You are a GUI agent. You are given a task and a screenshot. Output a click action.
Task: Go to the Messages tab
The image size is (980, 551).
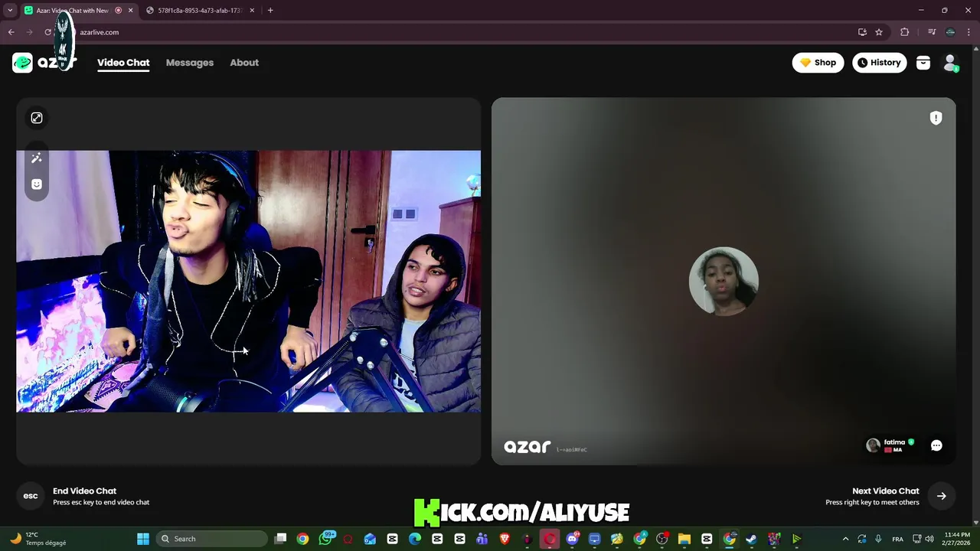190,63
